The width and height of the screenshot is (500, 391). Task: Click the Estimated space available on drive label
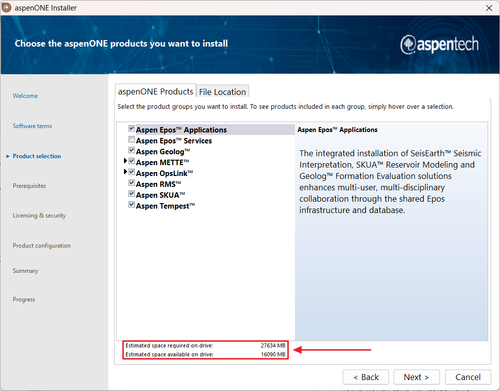click(169, 354)
